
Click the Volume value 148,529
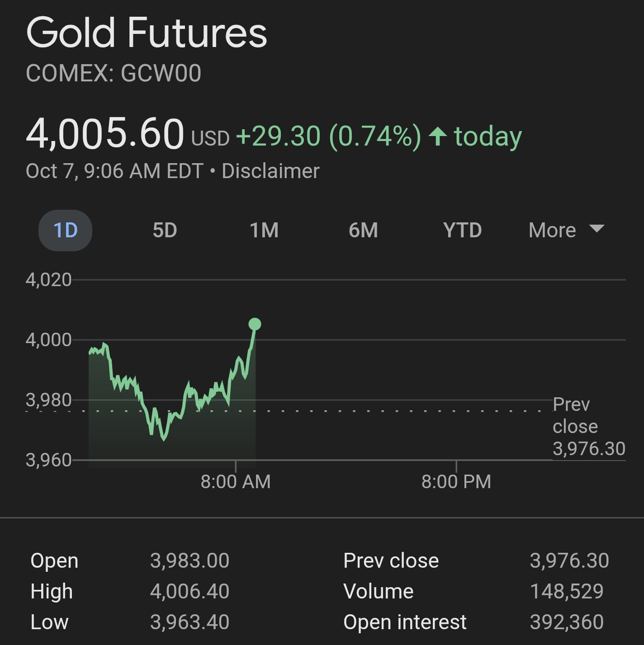click(x=567, y=592)
